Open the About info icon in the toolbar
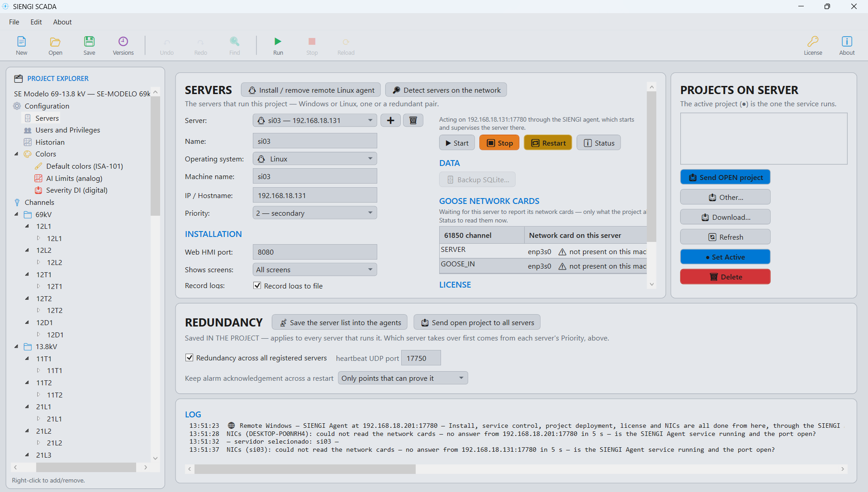Screen dimensions: 868x492 pyautogui.click(x=847, y=45)
